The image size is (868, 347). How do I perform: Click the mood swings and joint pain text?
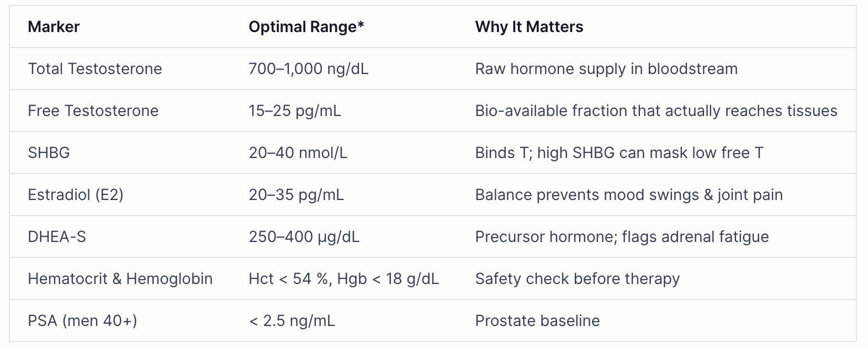coord(629,194)
